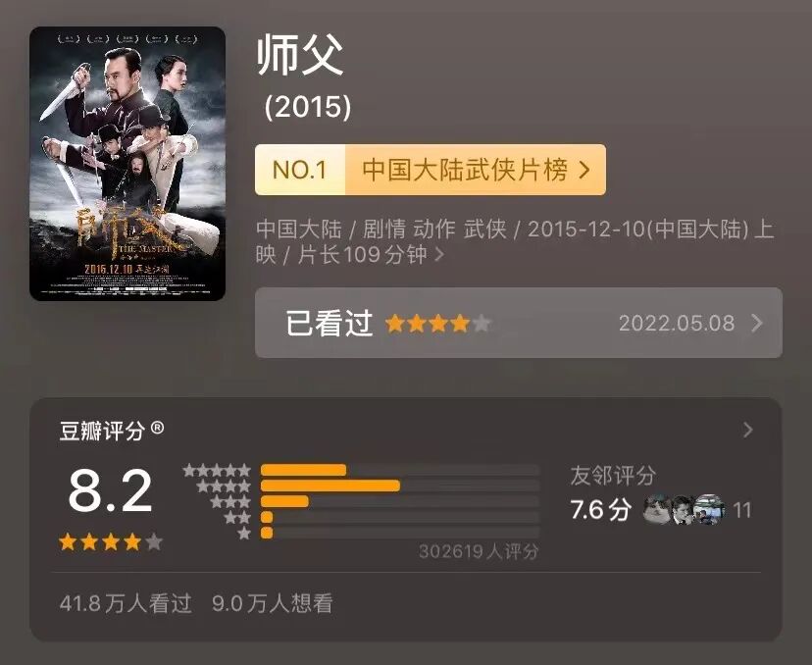
Task: Select the five-star rating distribution bar
Action: 400,470
